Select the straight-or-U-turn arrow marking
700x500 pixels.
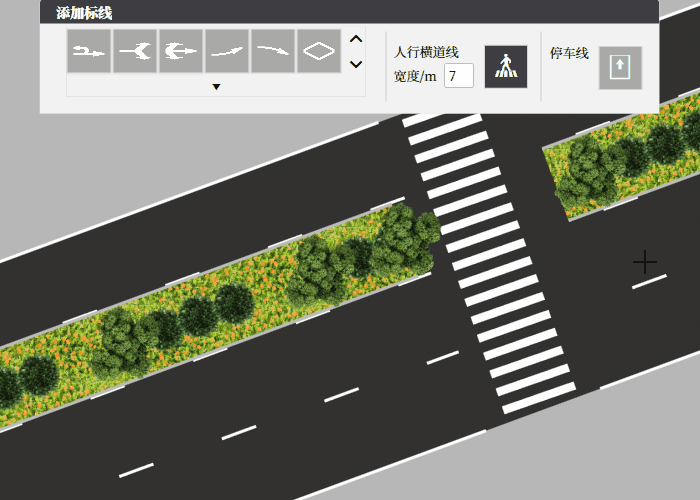click(89, 51)
